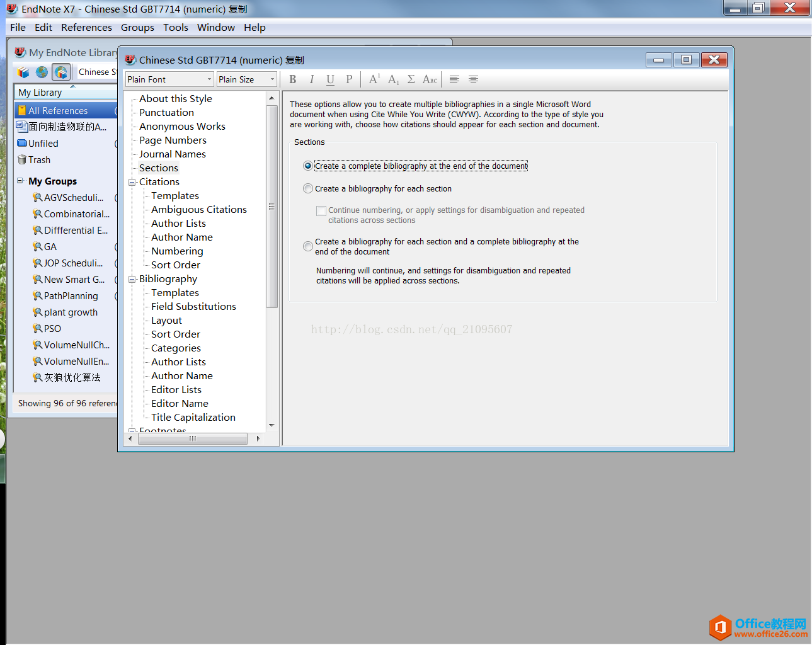
Task: Open Citations Numbering settings
Action: 177,251
